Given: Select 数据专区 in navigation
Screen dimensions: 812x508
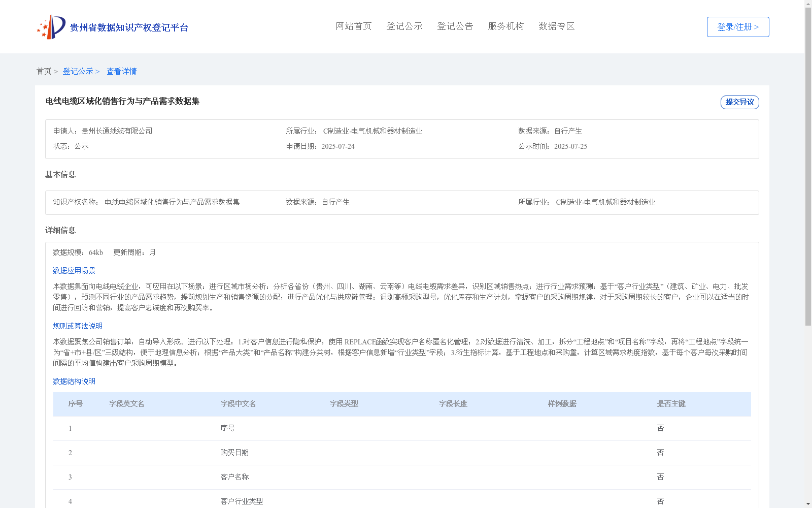Looking at the screenshot, I should click(x=557, y=26).
